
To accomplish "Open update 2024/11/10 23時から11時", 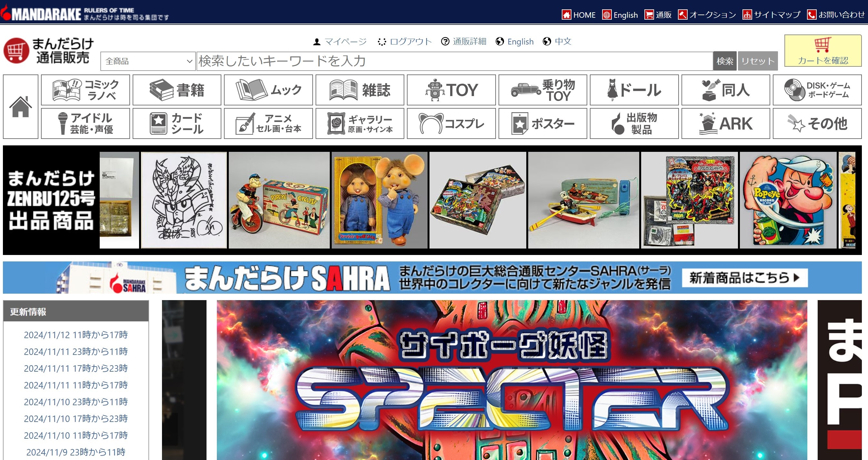I will click(x=76, y=402).
